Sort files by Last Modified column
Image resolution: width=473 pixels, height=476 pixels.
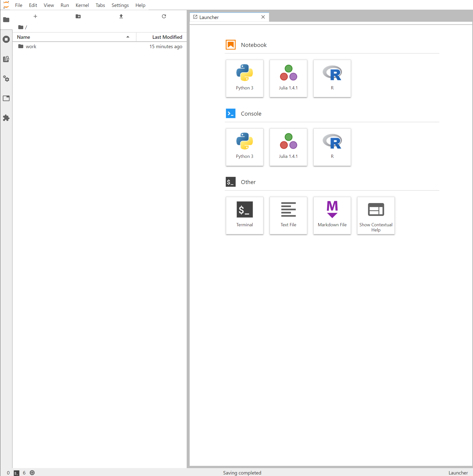161,37
